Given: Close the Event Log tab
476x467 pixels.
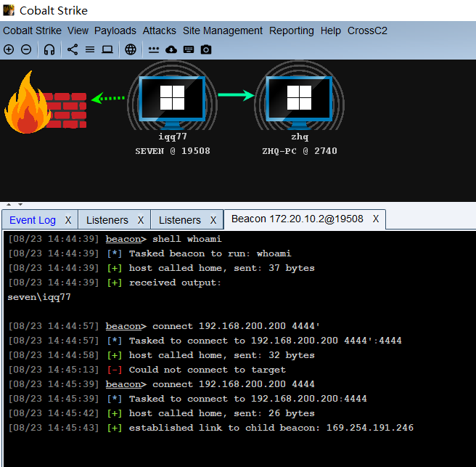Looking at the screenshot, I should coord(68,220).
